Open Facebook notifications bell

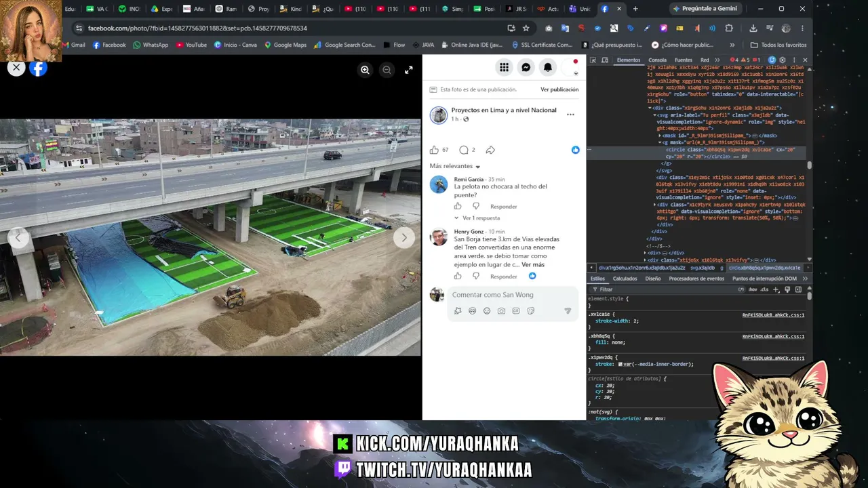548,67
